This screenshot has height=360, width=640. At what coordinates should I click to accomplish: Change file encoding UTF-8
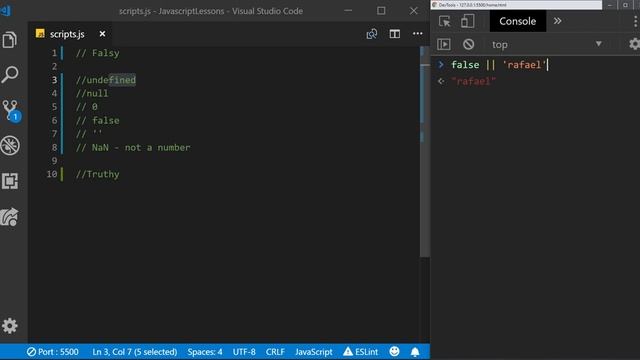(x=244, y=352)
